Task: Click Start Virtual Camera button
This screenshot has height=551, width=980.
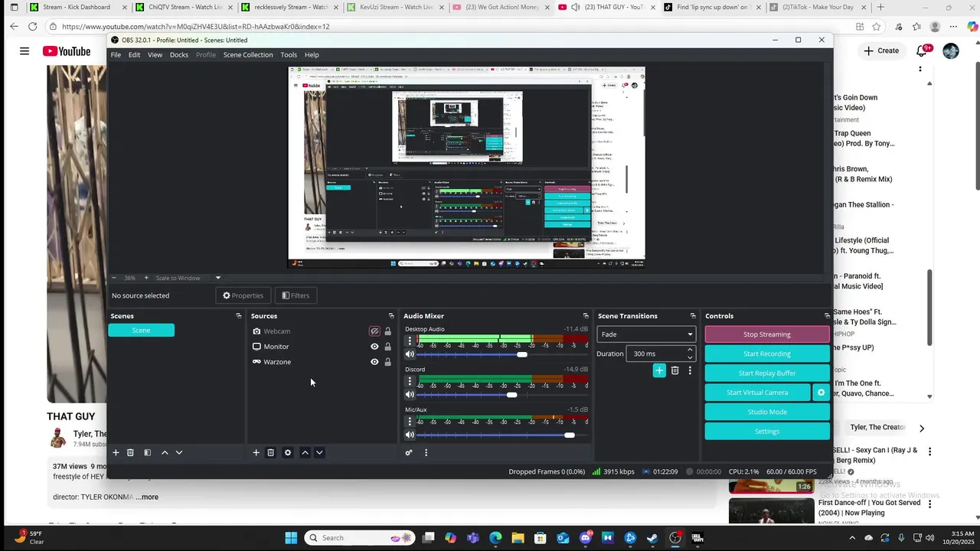Action: pos(757,393)
